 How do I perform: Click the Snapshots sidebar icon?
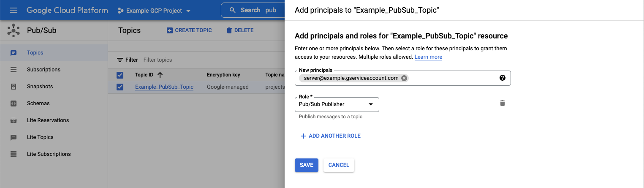pos(14,87)
